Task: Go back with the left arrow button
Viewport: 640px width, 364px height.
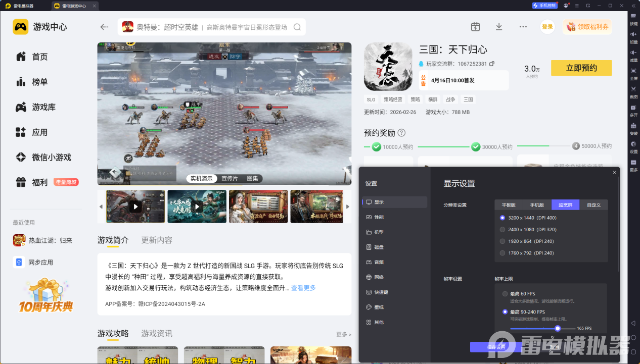Action: tap(104, 27)
